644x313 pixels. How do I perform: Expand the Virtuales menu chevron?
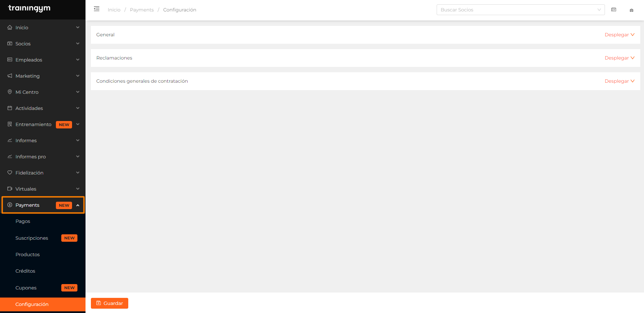click(x=78, y=189)
